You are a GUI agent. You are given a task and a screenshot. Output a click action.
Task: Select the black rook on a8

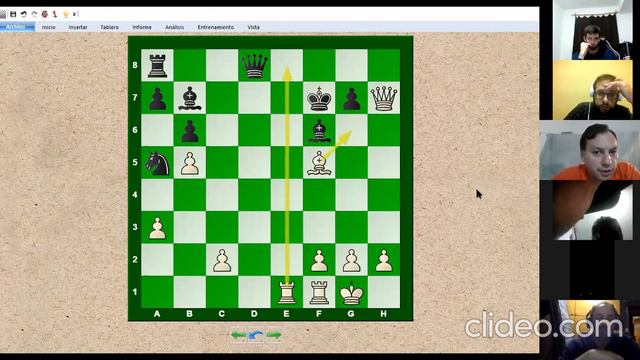click(157, 65)
